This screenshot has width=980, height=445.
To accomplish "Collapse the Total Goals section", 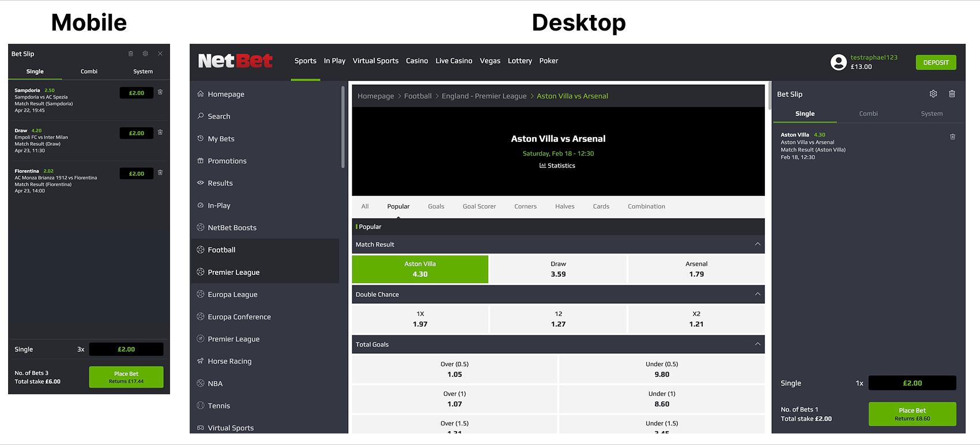I will [x=757, y=345].
